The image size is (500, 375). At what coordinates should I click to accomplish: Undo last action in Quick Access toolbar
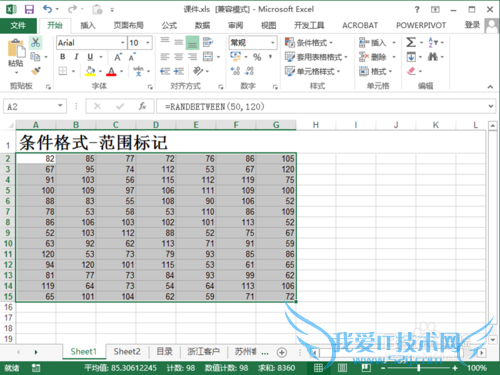pos(47,9)
